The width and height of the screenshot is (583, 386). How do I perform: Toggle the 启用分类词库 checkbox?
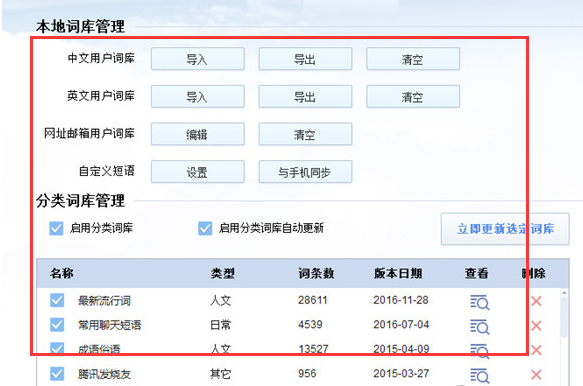coord(56,228)
